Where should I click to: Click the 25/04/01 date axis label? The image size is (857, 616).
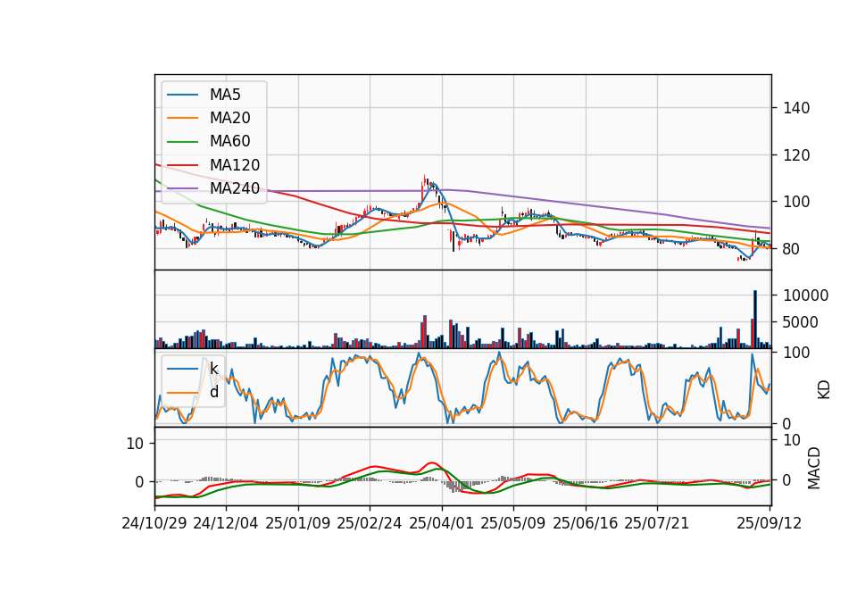[x=441, y=523]
